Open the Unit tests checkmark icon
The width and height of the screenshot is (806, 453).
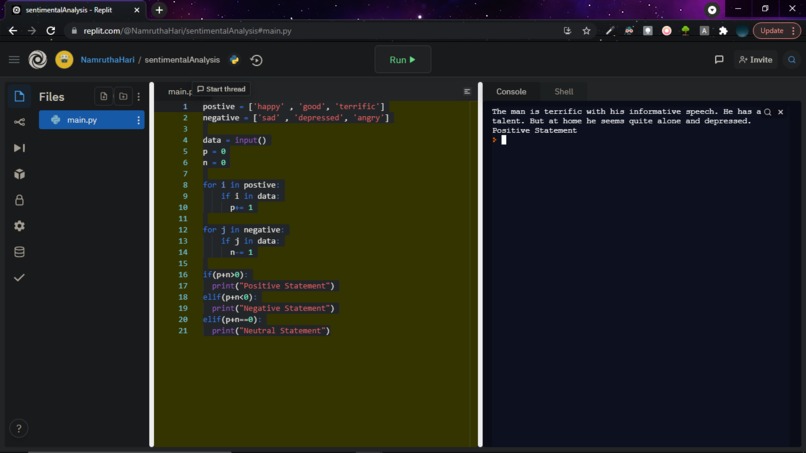tap(20, 278)
